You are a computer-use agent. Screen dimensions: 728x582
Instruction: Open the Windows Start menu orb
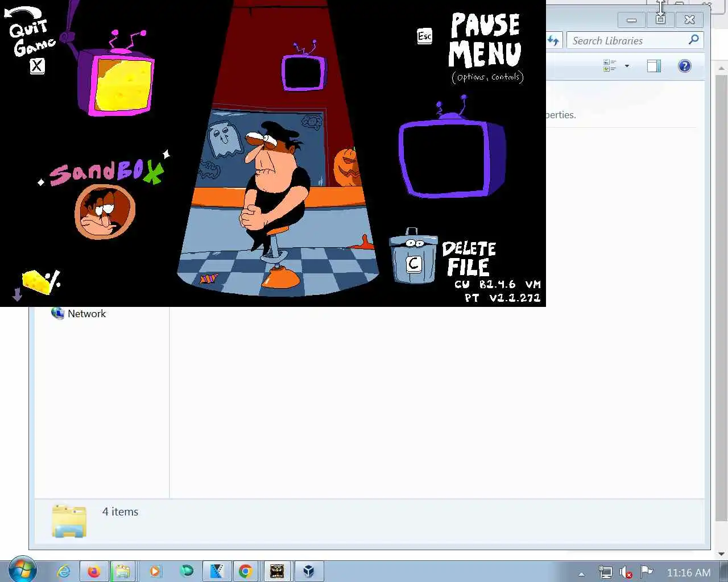coord(22,569)
